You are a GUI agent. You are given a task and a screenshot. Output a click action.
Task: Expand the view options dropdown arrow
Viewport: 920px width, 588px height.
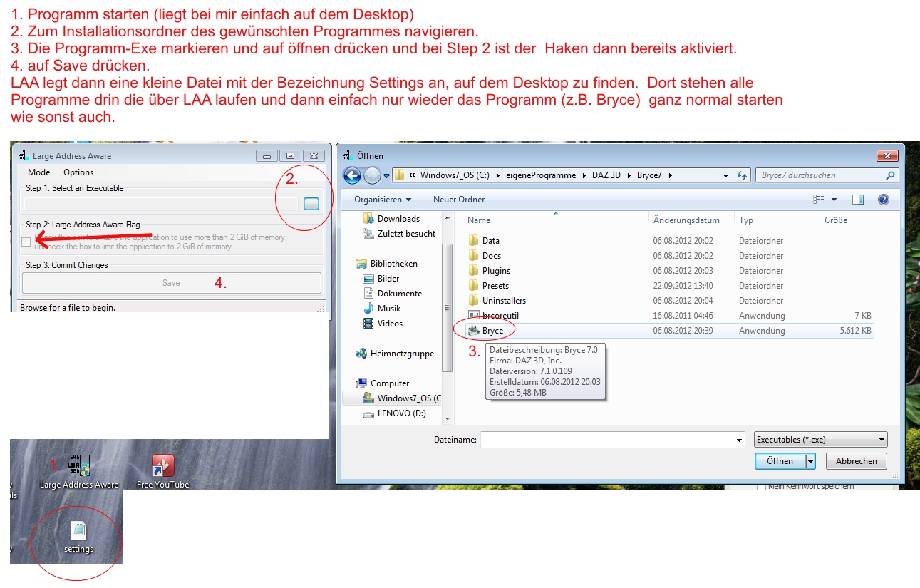click(834, 200)
